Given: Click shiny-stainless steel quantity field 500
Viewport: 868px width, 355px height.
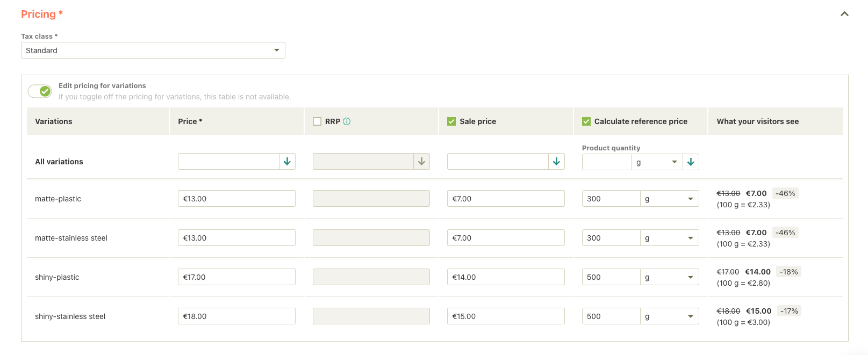Looking at the screenshot, I should click(x=611, y=316).
